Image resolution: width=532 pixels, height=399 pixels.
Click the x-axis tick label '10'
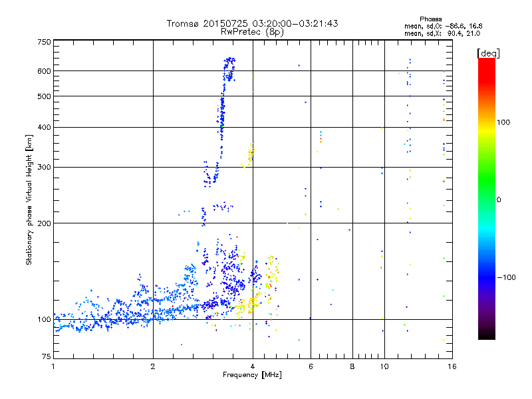coord(384,366)
